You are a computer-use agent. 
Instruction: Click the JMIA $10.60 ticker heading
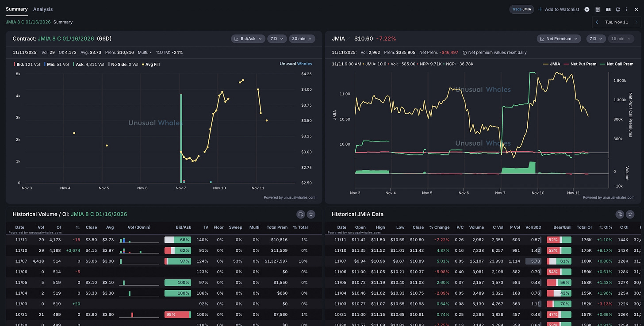click(x=352, y=39)
